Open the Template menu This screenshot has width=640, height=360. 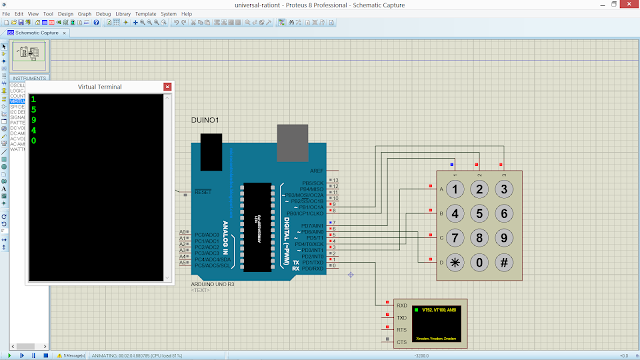coord(146,14)
